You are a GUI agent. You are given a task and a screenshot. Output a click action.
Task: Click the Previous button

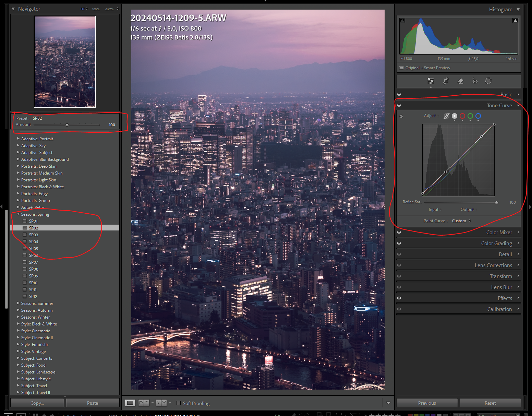coord(427,403)
